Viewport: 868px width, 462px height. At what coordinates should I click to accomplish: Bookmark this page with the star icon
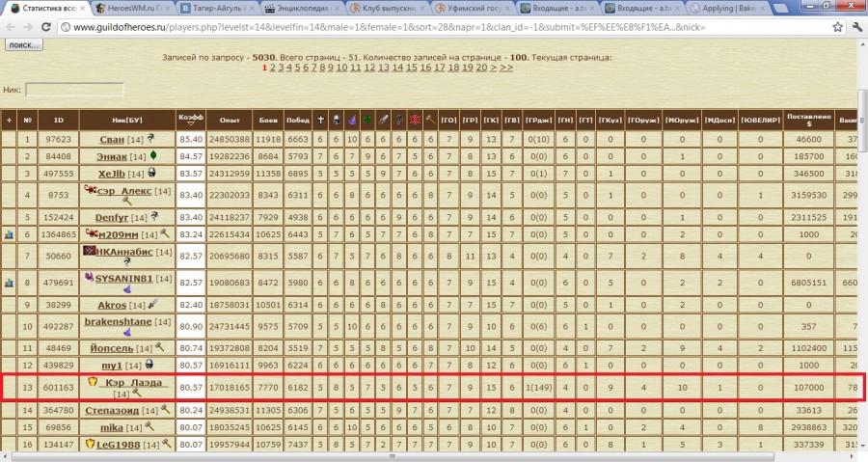[x=837, y=27]
